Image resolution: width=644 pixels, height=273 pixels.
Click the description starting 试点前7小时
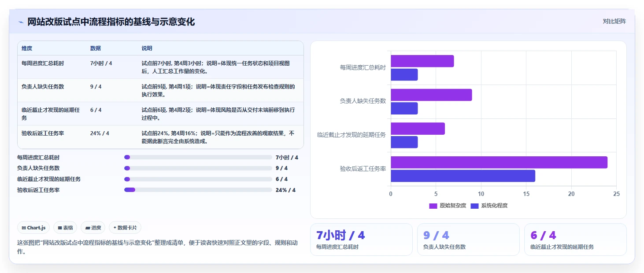[216, 67]
